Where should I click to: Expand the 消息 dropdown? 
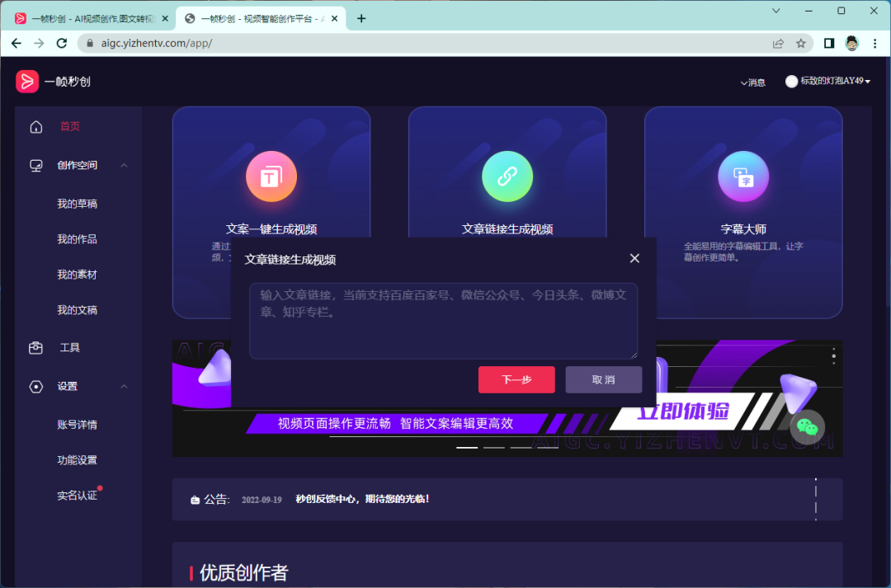(x=753, y=82)
